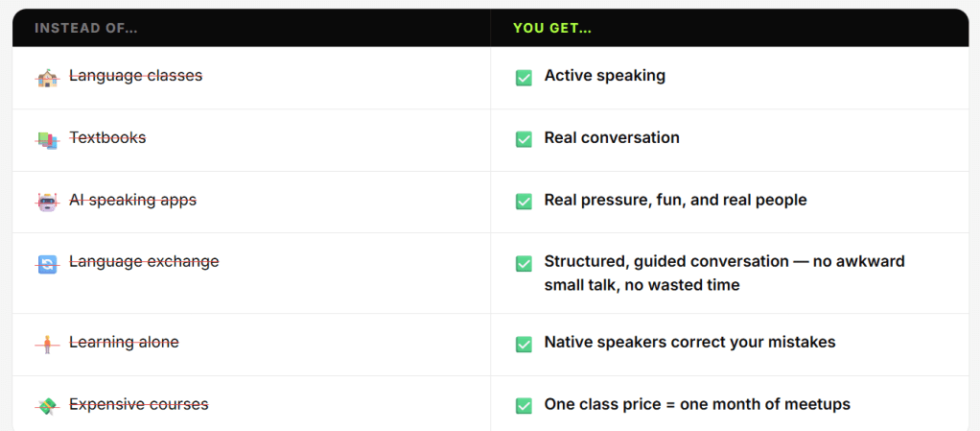Click the robot icon beside AI speaking apps

pyautogui.click(x=48, y=202)
